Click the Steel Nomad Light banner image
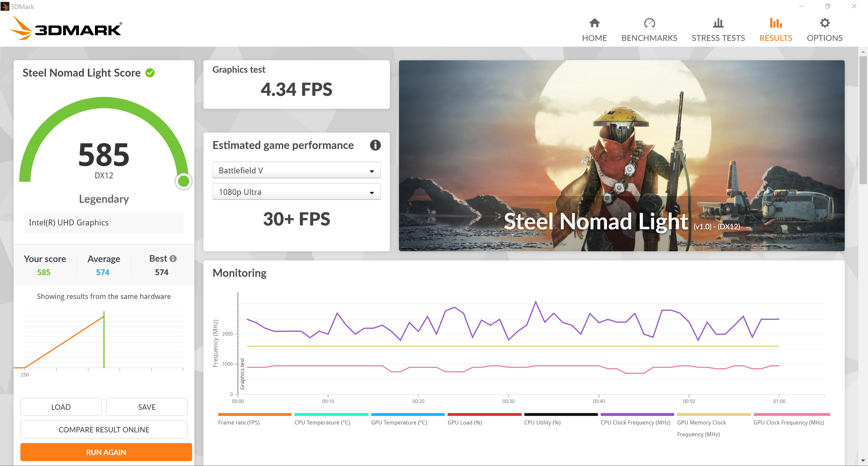The height and width of the screenshot is (466, 868). [x=621, y=155]
